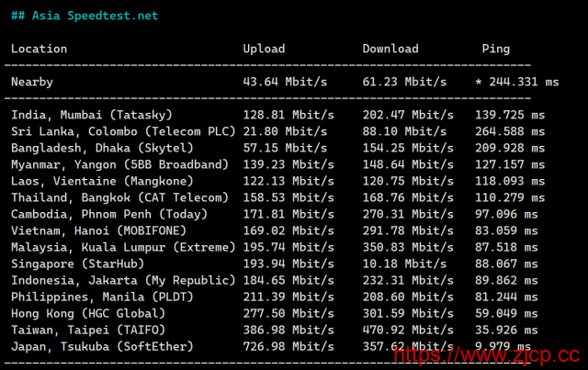Screen dimensions: 588x370
Task: Click 'India, Mumbai (Tatasky)' location row
Action: click(x=92, y=115)
